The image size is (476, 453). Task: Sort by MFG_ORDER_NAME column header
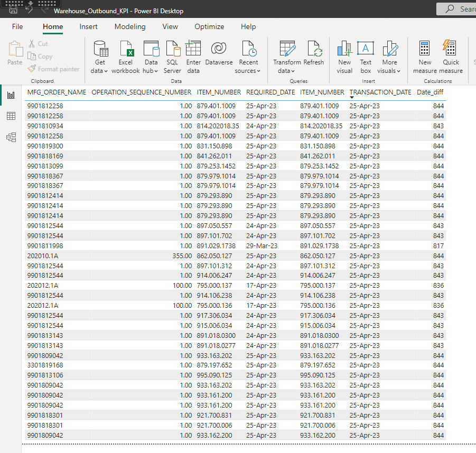[57, 92]
